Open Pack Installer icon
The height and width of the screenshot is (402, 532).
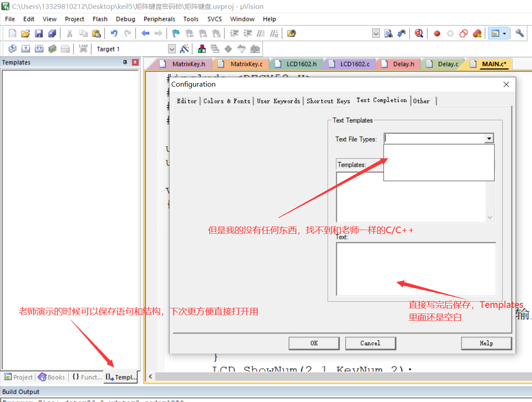pyautogui.click(x=255, y=49)
